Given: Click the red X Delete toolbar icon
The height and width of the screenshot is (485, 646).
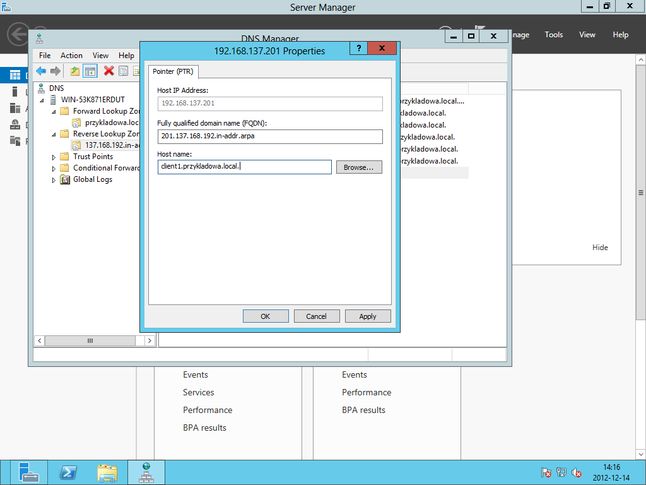Looking at the screenshot, I should click(109, 71).
